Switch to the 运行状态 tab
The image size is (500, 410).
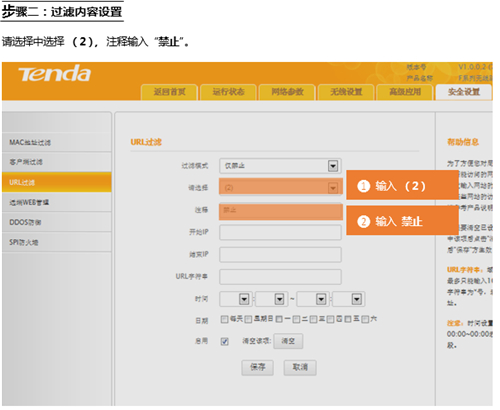point(228,92)
